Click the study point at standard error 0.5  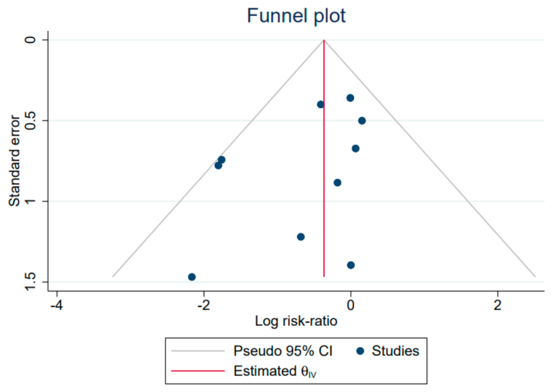362,121
